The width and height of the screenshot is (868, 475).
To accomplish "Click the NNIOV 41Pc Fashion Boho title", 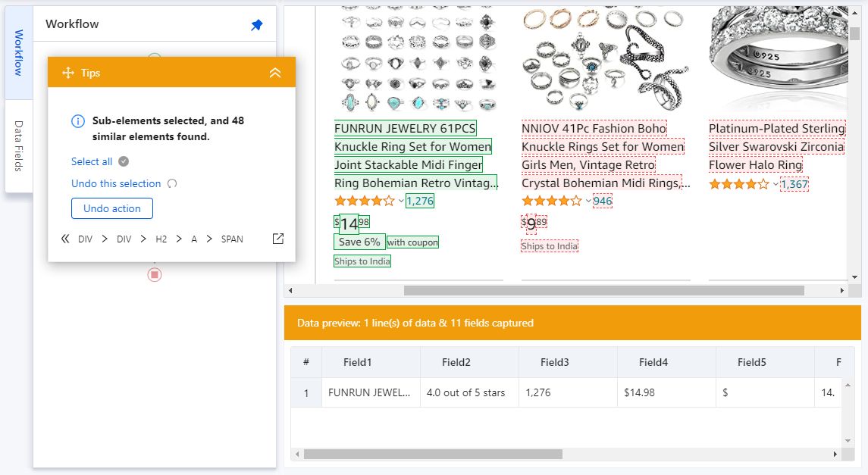I will [x=605, y=155].
